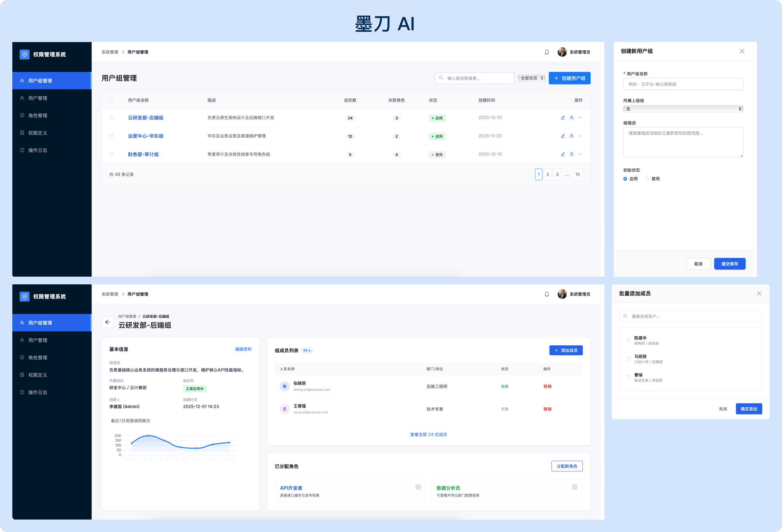Go to pagination page 2

point(547,174)
